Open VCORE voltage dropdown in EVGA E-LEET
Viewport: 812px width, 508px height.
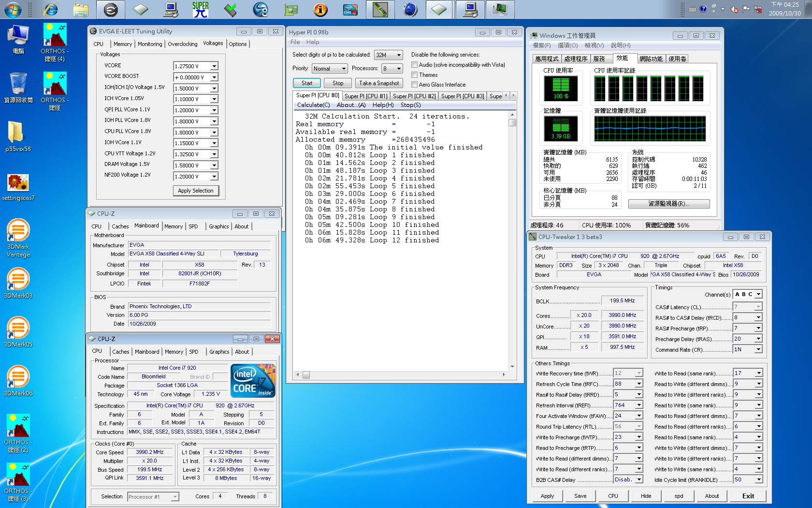[x=214, y=66]
